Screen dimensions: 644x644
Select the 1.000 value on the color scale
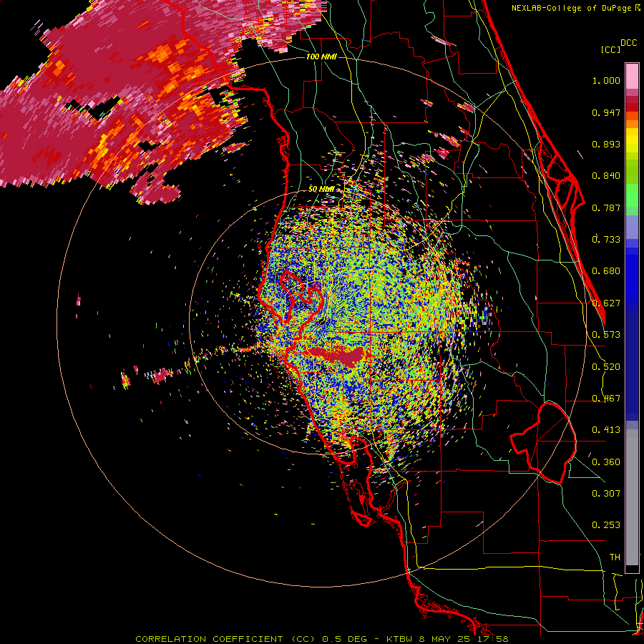click(606, 80)
